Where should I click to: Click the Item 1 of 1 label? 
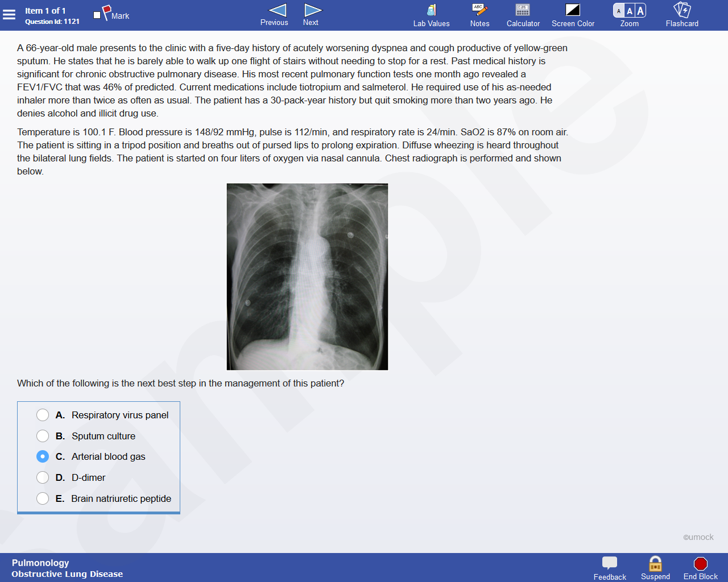pyautogui.click(x=45, y=11)
